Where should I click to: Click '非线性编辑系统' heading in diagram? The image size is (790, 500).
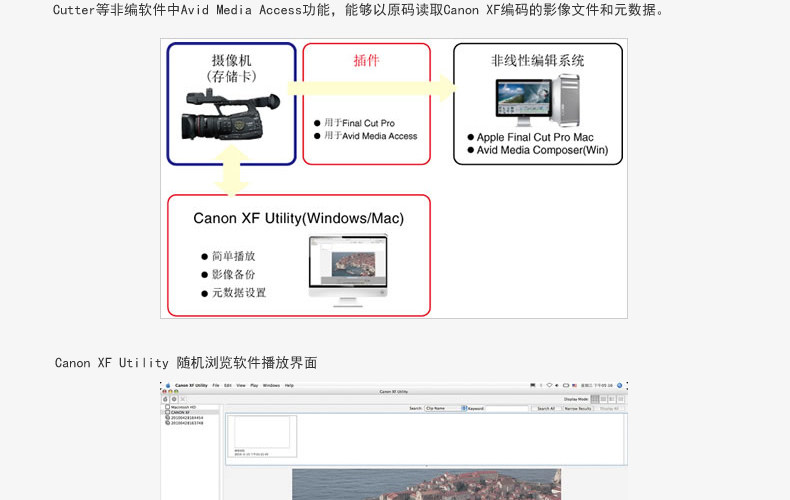(x=538, y=60)
